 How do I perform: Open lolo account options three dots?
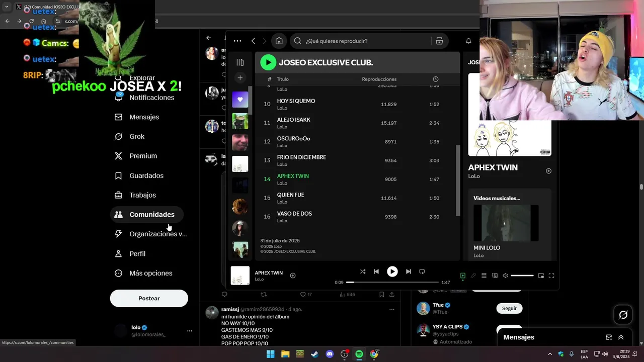(x=190, y=331)
